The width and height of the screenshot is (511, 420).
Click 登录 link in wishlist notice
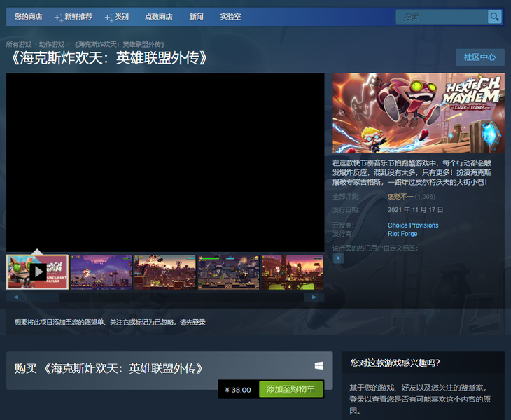(x=199, y=322)
